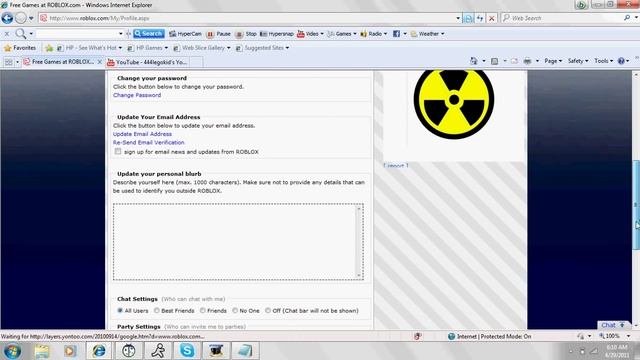Click the Stop recording button

[x=246, y=34]
